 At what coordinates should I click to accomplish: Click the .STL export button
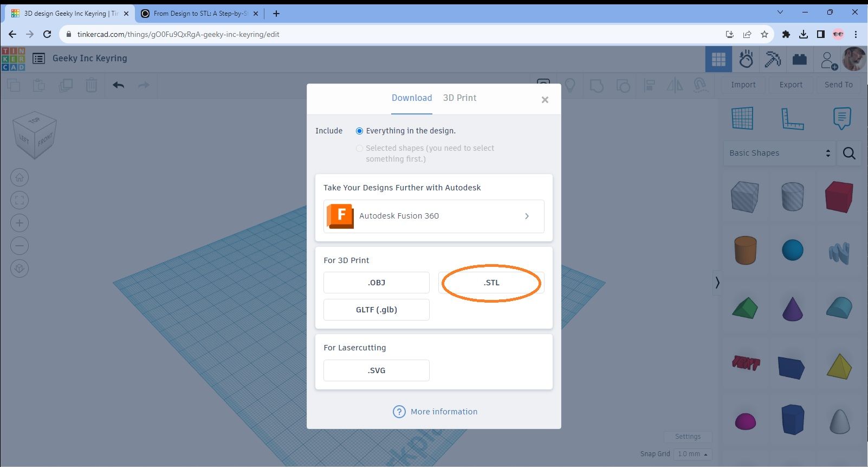click(x=491, y=283)
